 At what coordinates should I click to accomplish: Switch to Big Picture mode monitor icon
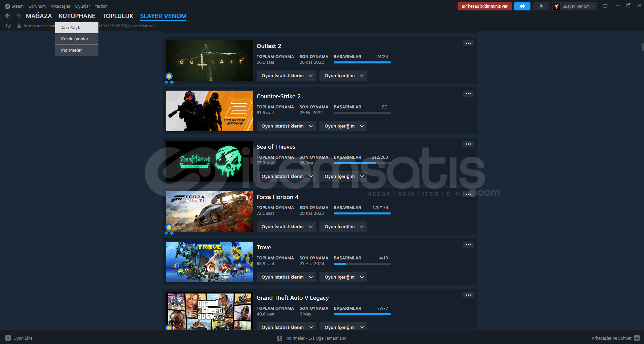(605, 6)
